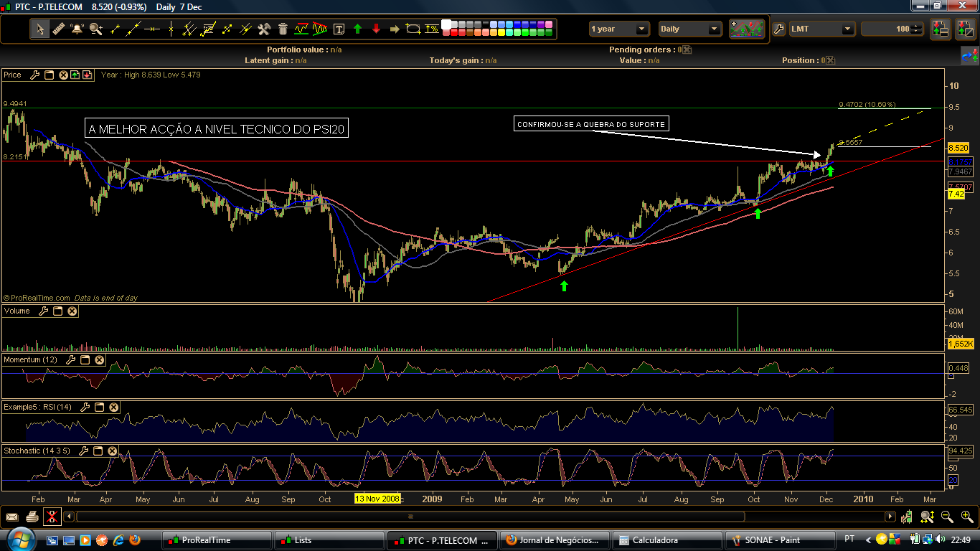Screen dimensions: 980x551
Task: Select the zoom magnifier tool in drawing toolbar
Action: click(x=95, y=29)
